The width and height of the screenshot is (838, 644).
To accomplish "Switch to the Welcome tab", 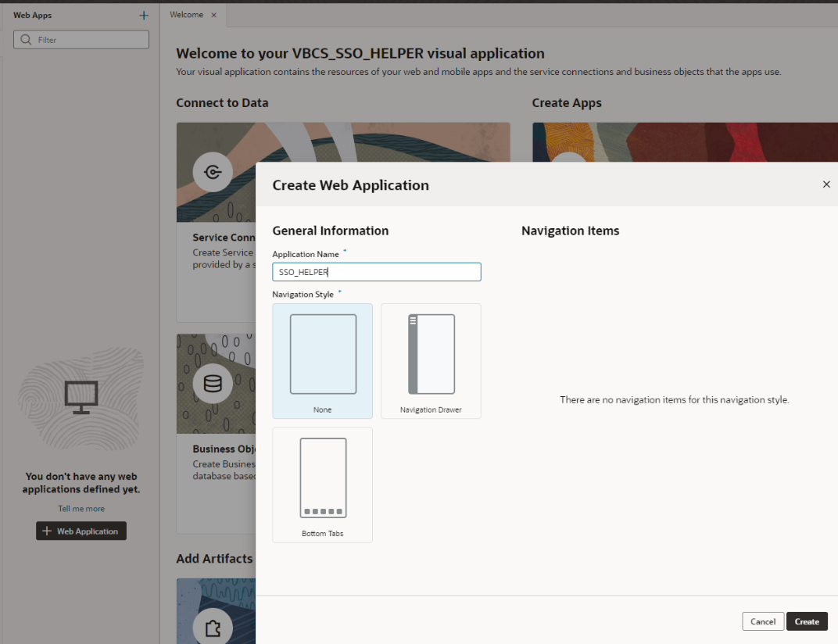I will pos(186,15).
